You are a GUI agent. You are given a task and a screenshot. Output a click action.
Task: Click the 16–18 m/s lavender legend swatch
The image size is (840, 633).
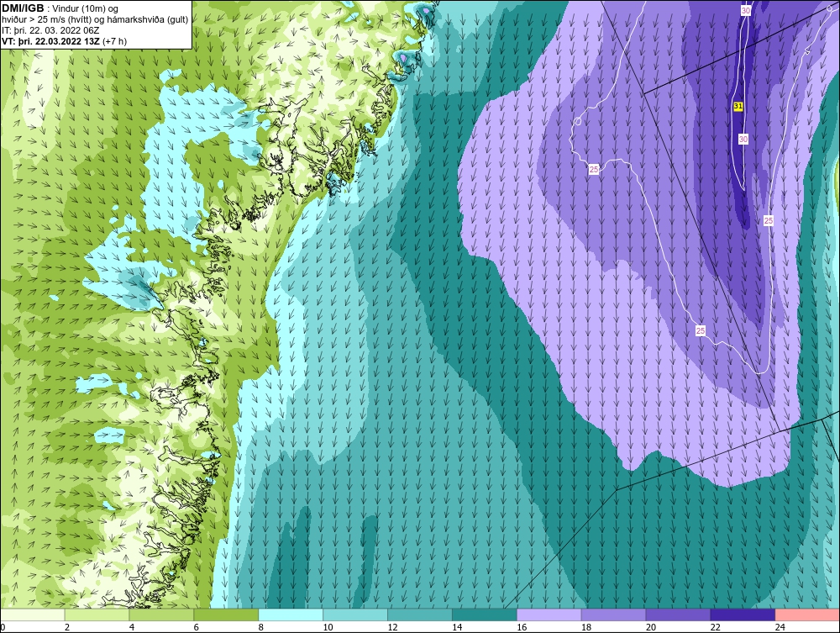[x=549, y=615]
